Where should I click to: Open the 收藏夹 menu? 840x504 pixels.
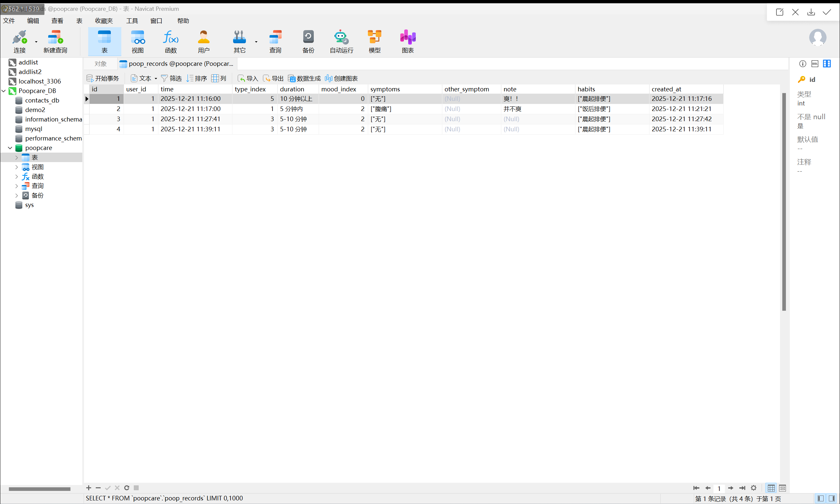click(104, 21)
